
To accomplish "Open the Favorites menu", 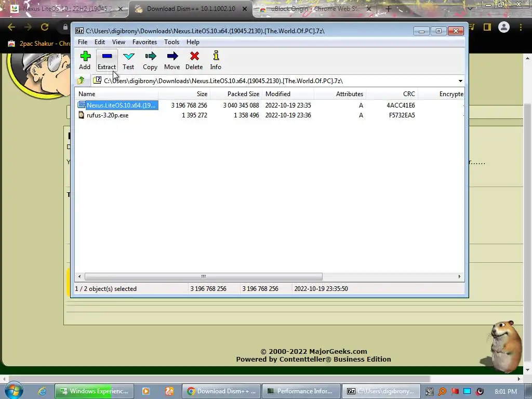I will point(144,42).
